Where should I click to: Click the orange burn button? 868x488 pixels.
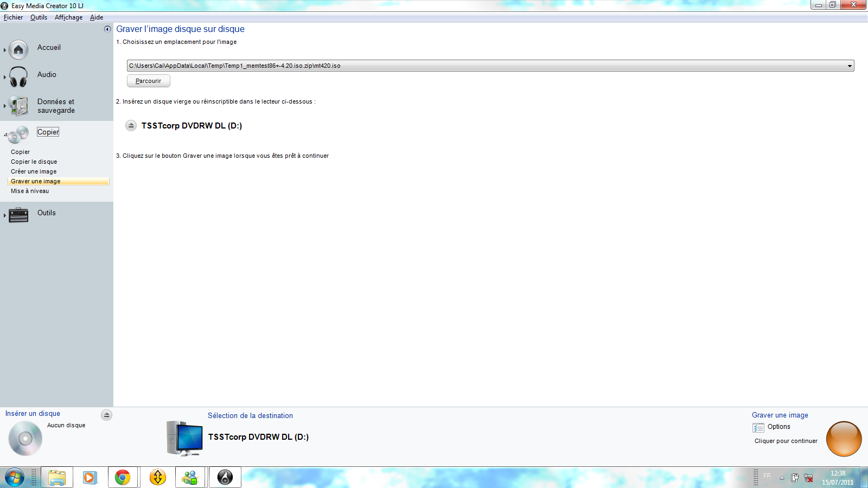(x=844, y=439)
